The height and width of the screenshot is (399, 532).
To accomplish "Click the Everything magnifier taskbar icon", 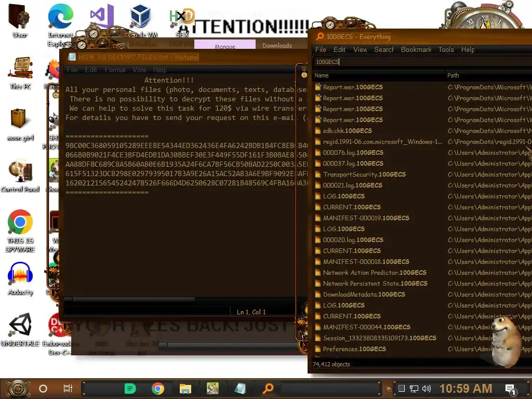I will tap(268, 389).
